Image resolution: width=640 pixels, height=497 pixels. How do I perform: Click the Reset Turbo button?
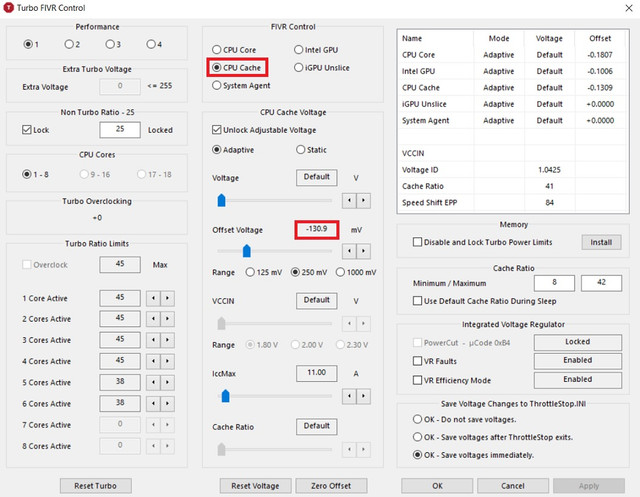click(x=96, y=486)
